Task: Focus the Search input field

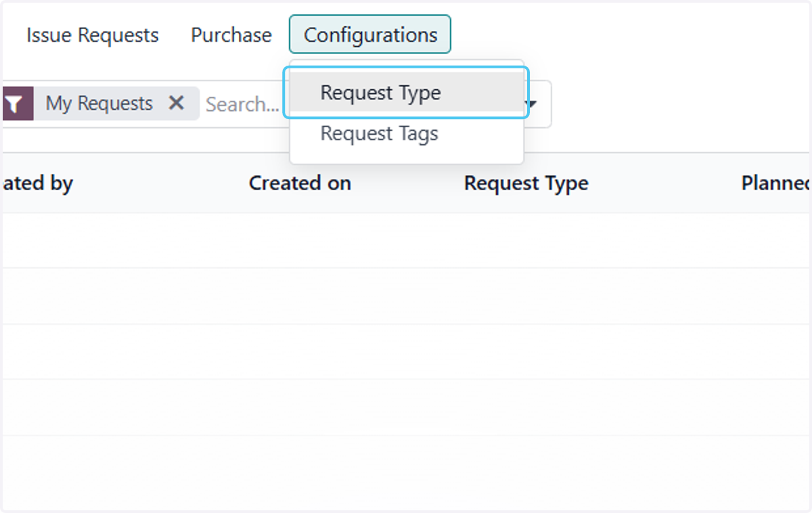Action: [243, 104]
